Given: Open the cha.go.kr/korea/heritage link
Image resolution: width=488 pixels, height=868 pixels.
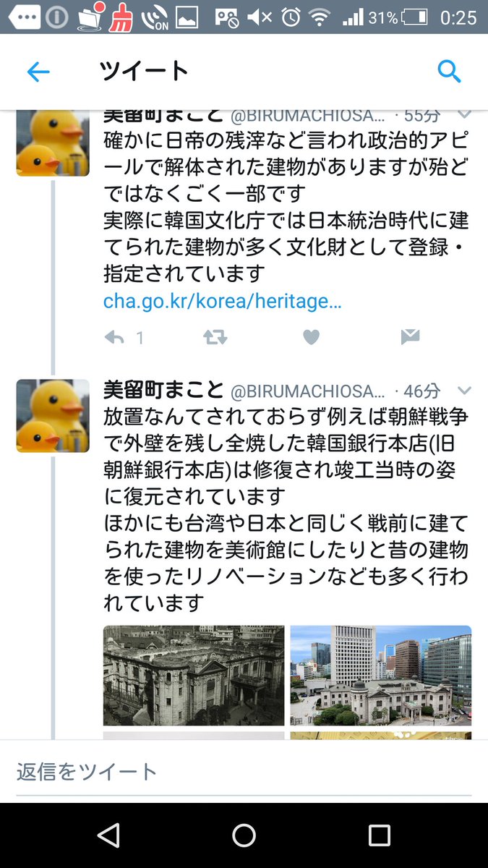Looking at the screenshot, I should (x=222, y=301).
